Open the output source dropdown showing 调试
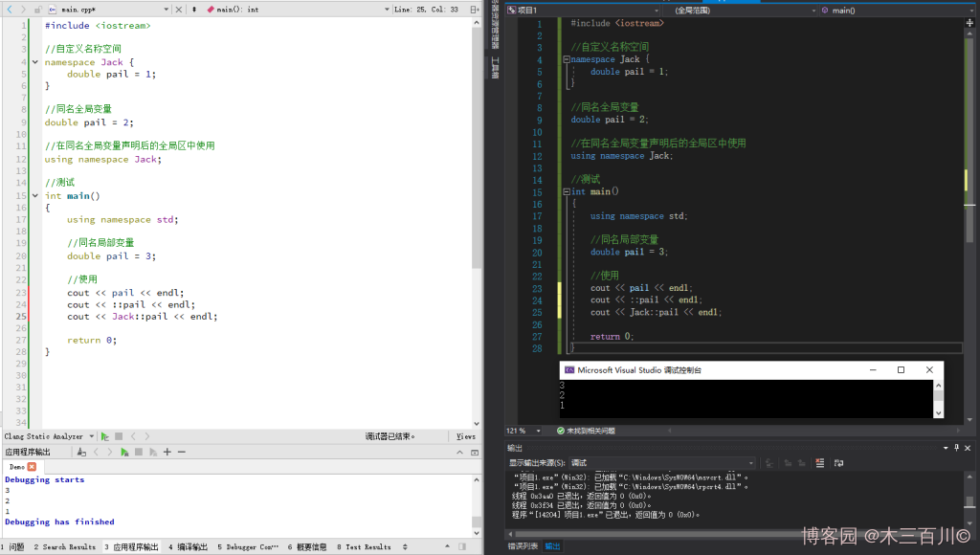The width and height of the screenshot is (980, 555). click(660, 463)
